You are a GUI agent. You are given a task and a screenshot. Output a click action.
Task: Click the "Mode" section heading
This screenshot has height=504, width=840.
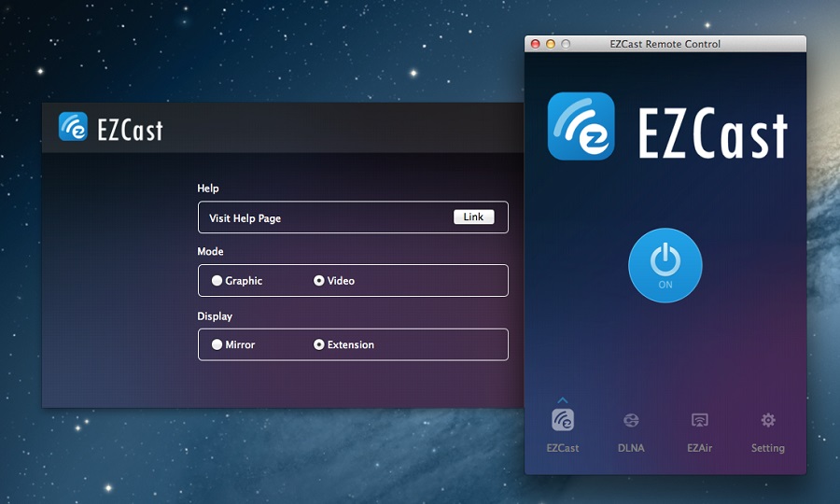210,251
